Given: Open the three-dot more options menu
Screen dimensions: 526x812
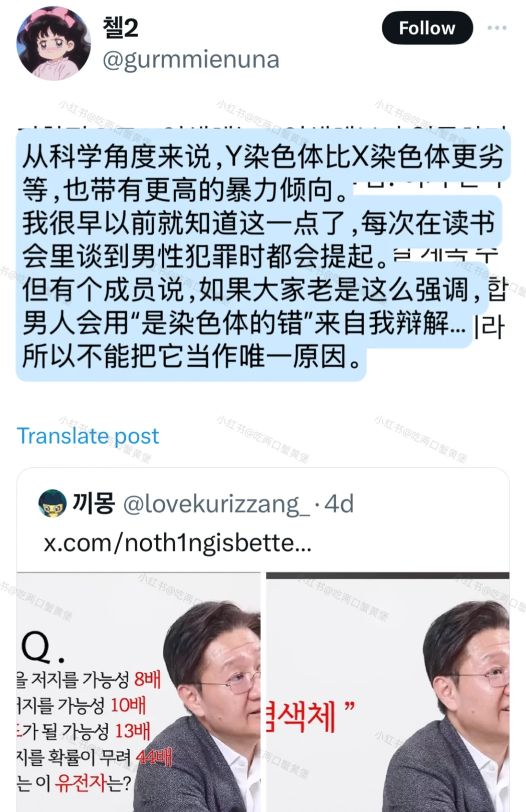Looking at the screenshot, I should [x=497, y=28].
